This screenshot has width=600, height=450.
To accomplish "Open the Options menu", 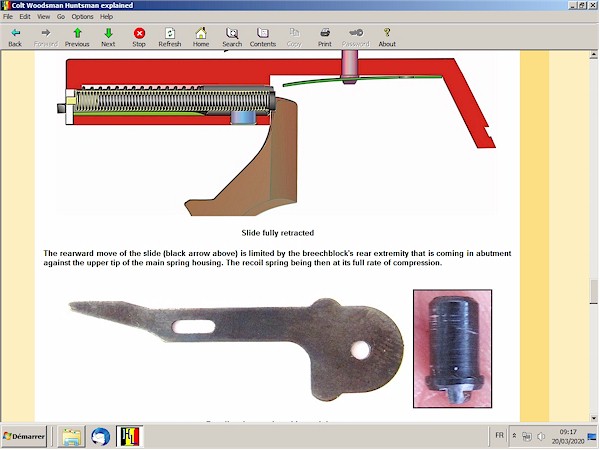I will click(82, 16).
